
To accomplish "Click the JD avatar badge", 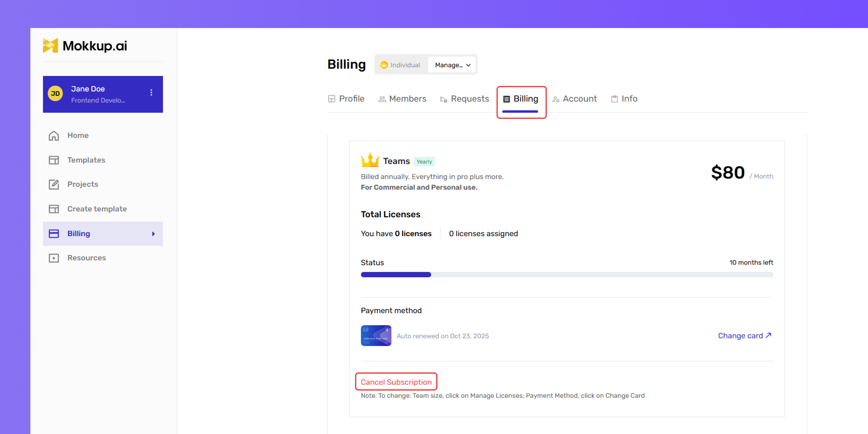I will [55, 94].
